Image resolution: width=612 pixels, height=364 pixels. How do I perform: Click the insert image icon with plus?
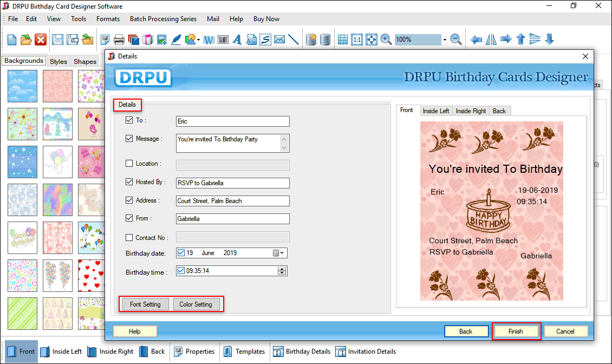[161, 40]
